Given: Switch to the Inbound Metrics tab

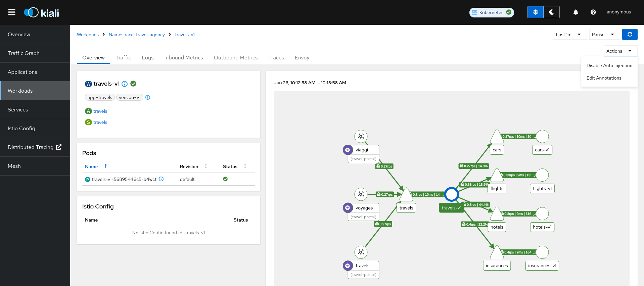Looking at the screenshot, I should [x=183, y=58].
